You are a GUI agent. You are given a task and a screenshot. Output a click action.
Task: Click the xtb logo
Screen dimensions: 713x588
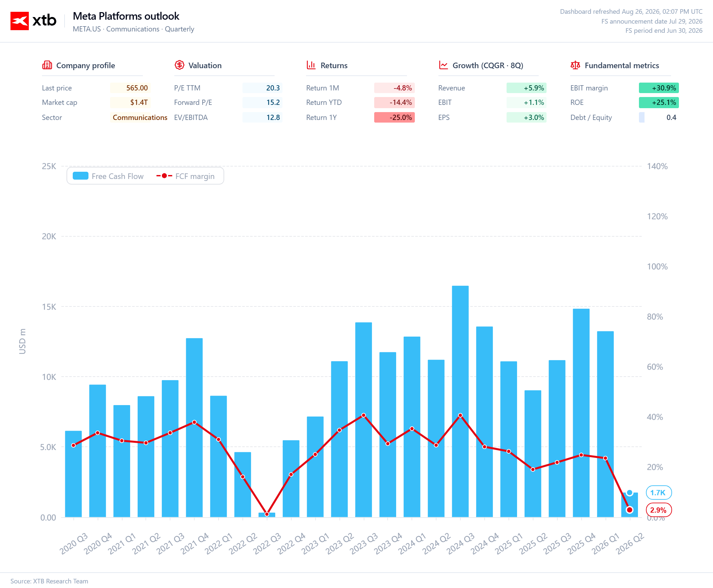pos(33,21)
